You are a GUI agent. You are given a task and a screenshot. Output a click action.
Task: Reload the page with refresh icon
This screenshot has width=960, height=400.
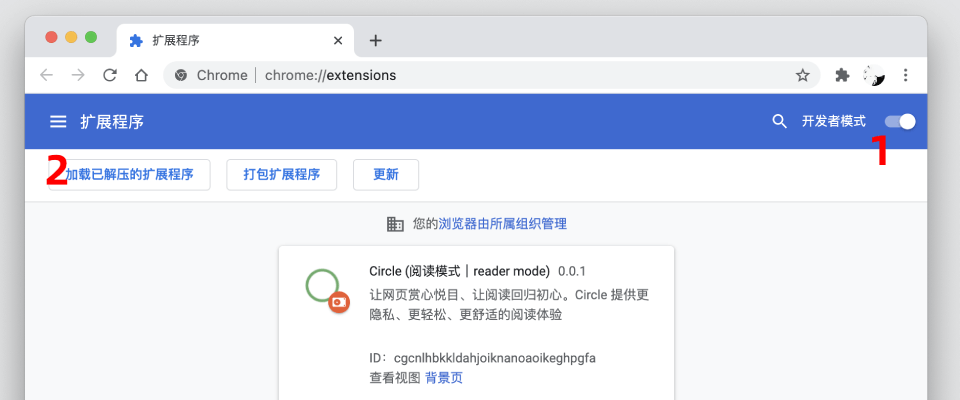point(110,75)
